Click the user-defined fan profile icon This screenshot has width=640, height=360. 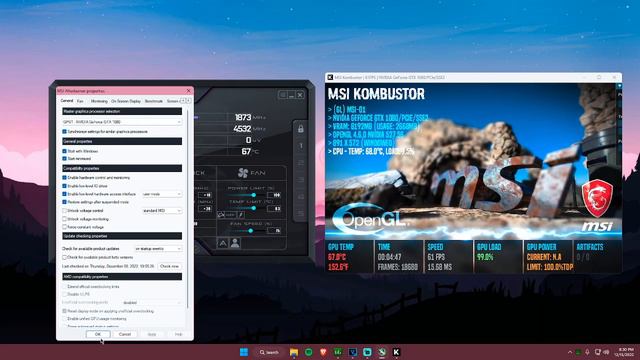[x=235, y=243]
